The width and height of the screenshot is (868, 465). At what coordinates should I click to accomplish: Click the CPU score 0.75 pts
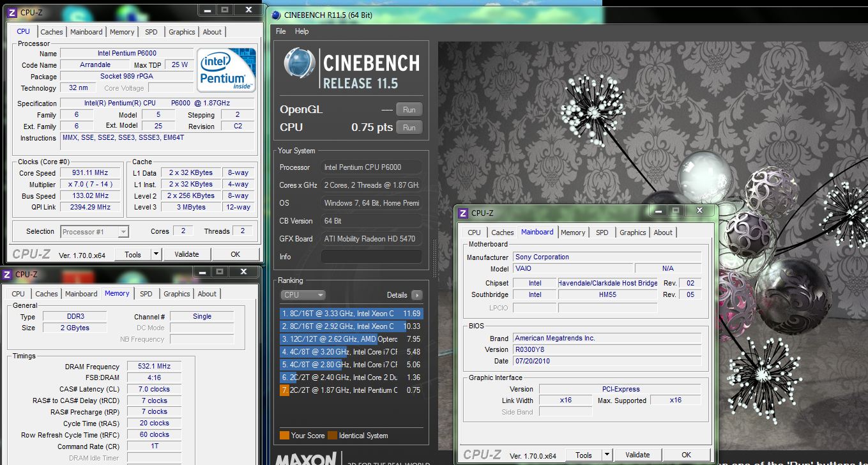(x=372, y=128)
